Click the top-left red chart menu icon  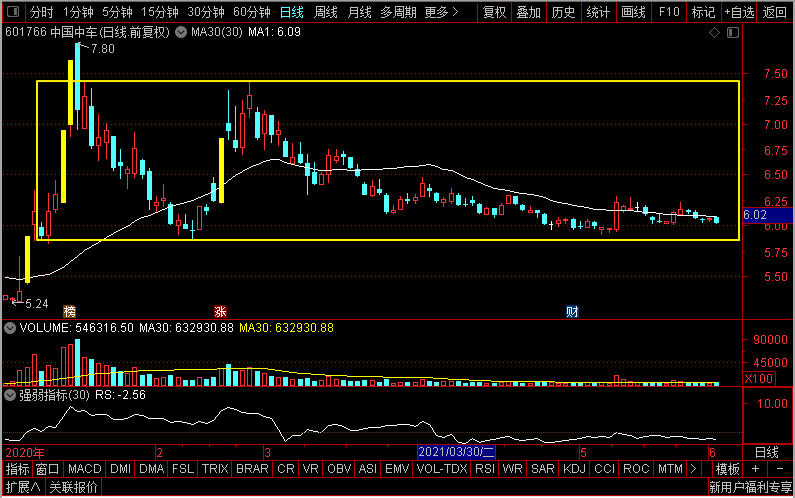[x=11, y=13]
